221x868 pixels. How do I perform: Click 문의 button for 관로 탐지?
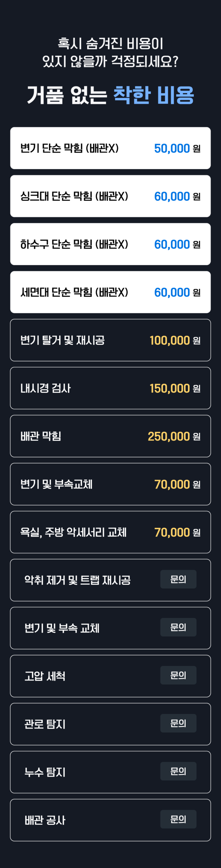[x=178, y=723]
